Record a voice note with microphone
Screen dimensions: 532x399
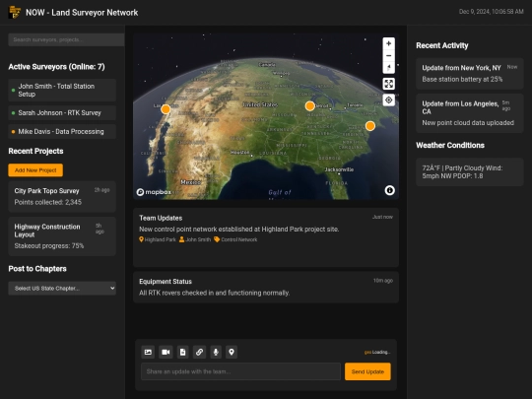(216, 352)
